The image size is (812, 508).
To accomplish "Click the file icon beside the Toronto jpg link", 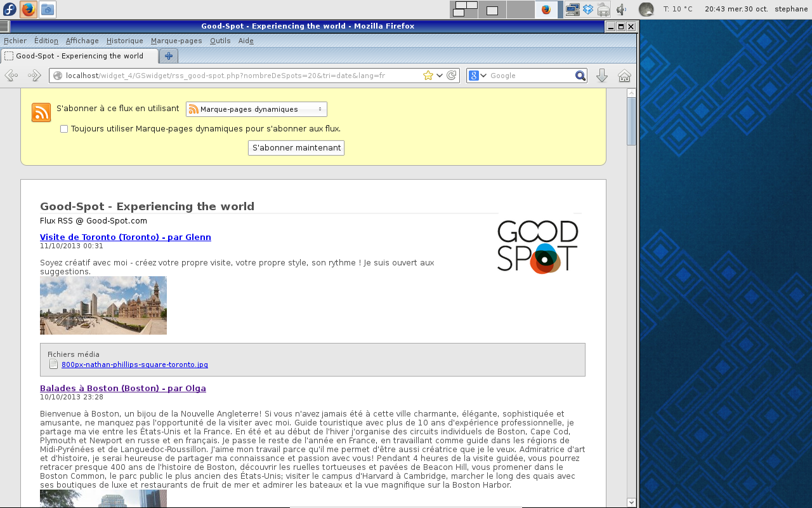I will [x=54, y=364].
